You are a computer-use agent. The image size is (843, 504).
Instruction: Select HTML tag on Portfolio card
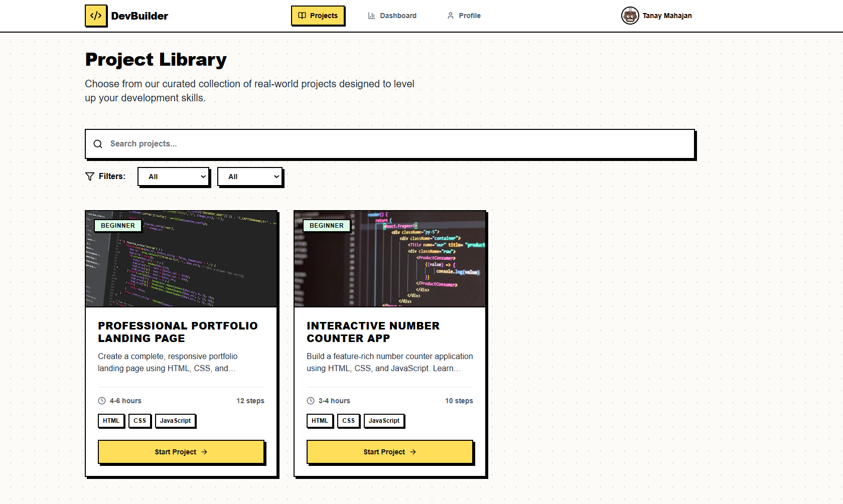pos(111,421)
